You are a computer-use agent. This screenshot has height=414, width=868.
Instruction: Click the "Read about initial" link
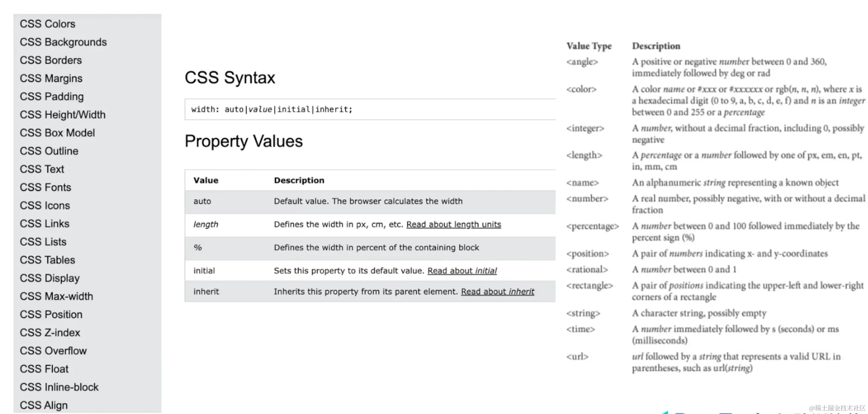462,271
